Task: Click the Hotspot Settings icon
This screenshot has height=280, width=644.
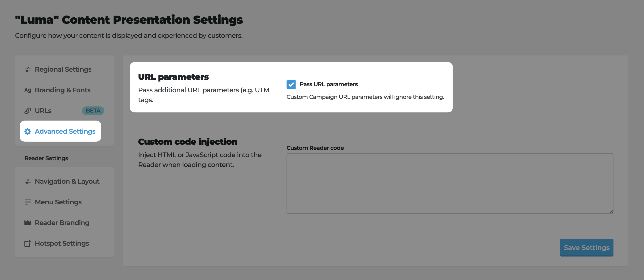Action: pyautogui.click(x=27, y=244)
